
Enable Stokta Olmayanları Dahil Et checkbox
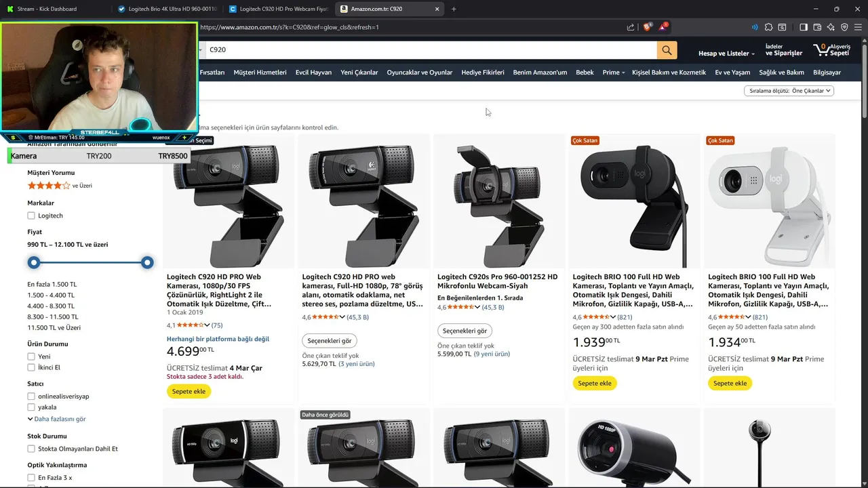coord(31,449)
